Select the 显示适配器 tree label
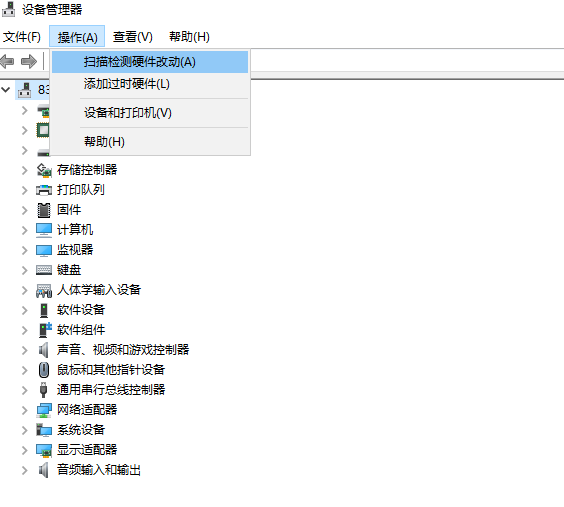This screenshot has width=564, height=507. pos(87,450)
